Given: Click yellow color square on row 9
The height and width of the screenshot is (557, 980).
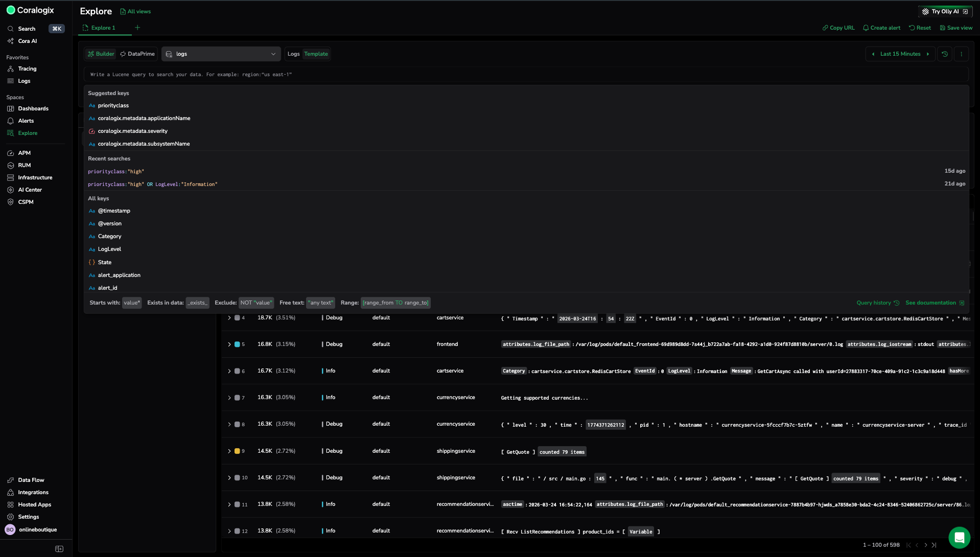Looking at the screenshot, I should coord(237,451).
